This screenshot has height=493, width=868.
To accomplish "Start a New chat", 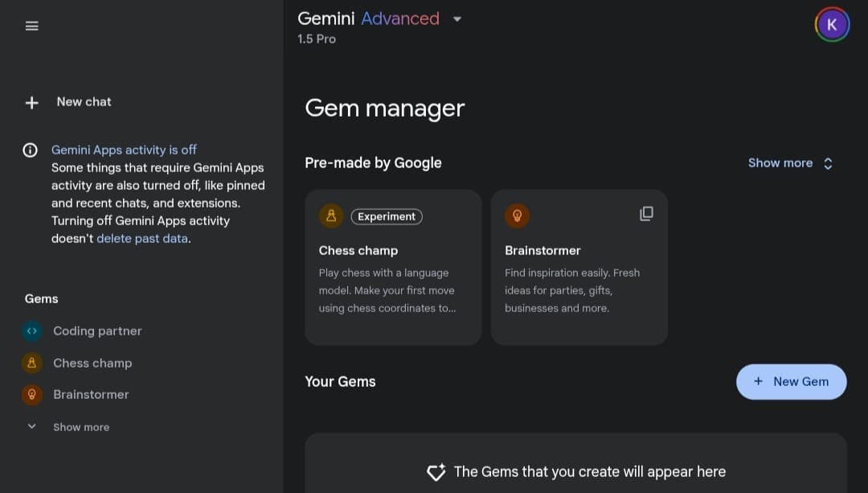I will tap(84, 101).
